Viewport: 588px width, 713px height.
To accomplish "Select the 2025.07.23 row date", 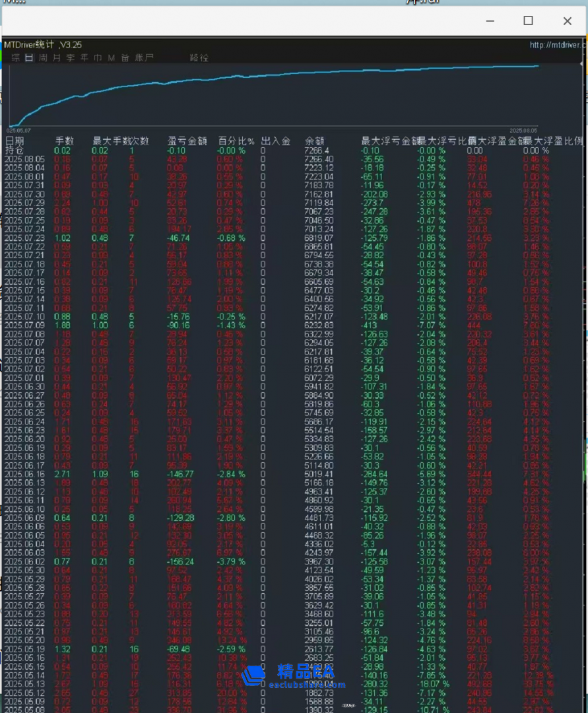I will tap(25, 238).
